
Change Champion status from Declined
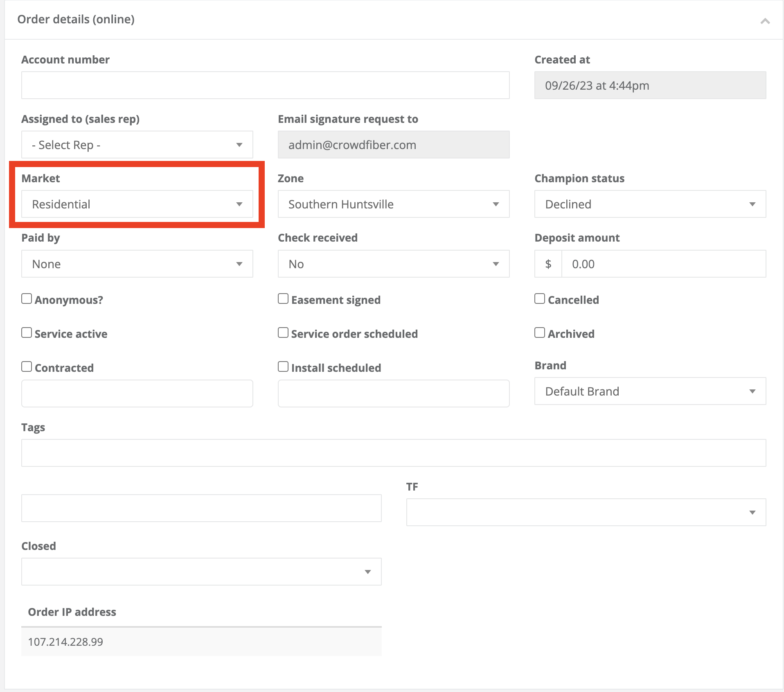(x=650, y=204)
